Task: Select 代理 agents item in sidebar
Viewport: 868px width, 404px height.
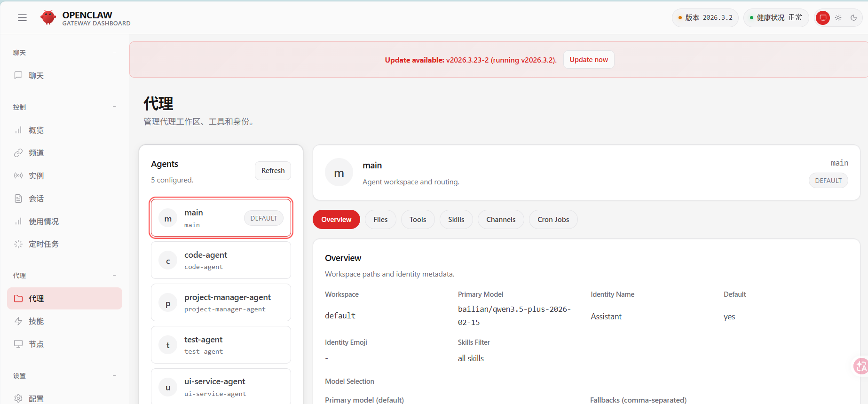Action: coord(64,298)
